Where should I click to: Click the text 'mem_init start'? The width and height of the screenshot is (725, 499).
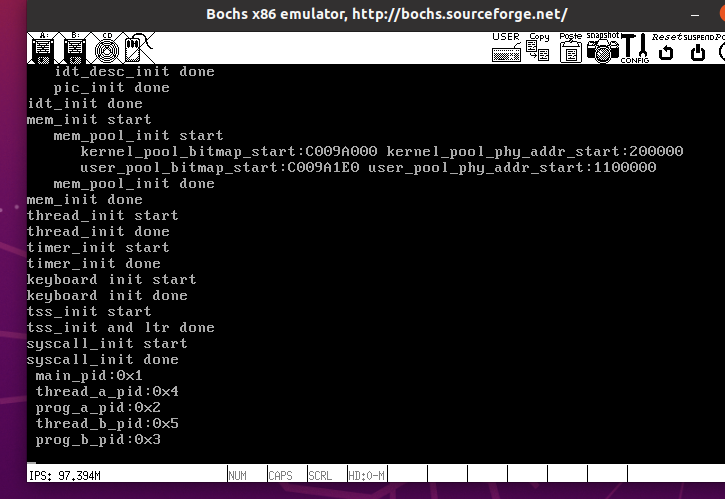point(89,120)
